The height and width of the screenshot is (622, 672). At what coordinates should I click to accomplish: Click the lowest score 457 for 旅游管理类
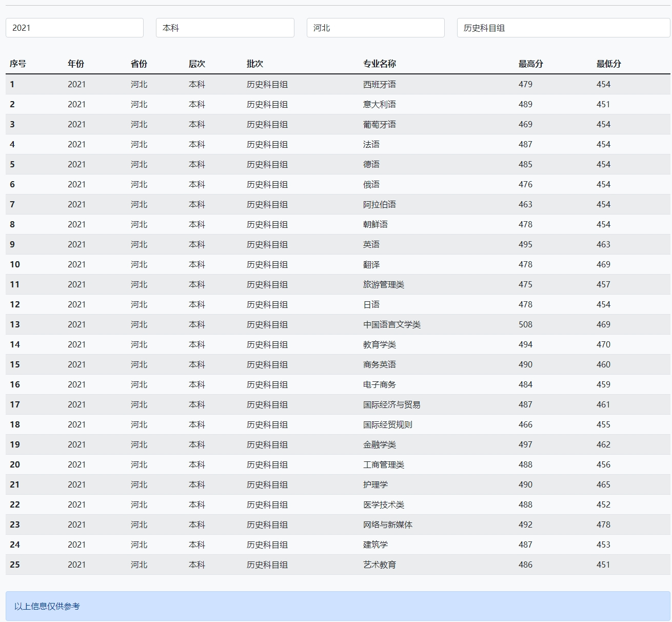click(x=603, y=284)
